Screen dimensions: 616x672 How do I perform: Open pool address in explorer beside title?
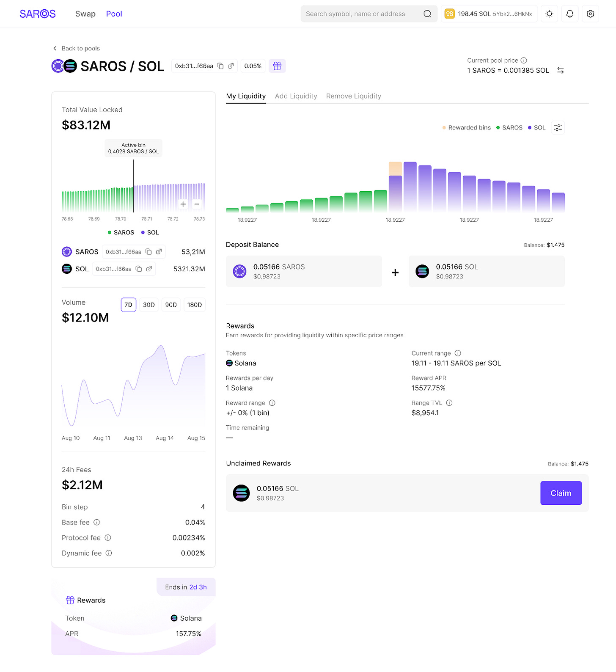(x=231, y=66)
